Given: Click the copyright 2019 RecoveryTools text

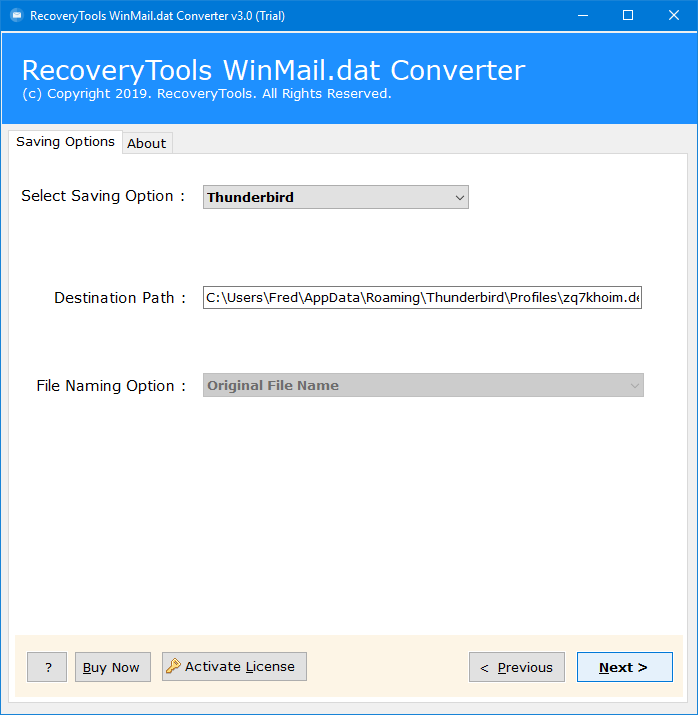Looking at the screenshot, I should click(x=207, y=94).
